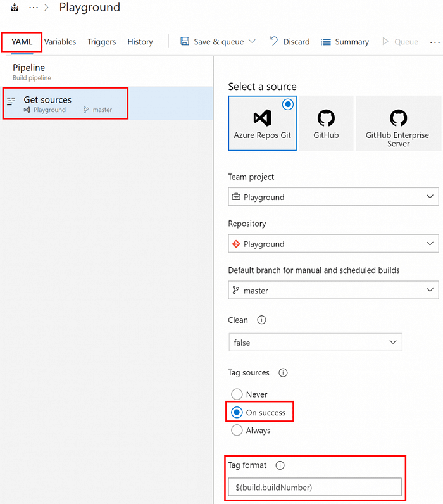Click the master branch icon in dropdown
443x504 pixels.
(x=236, y=290)
